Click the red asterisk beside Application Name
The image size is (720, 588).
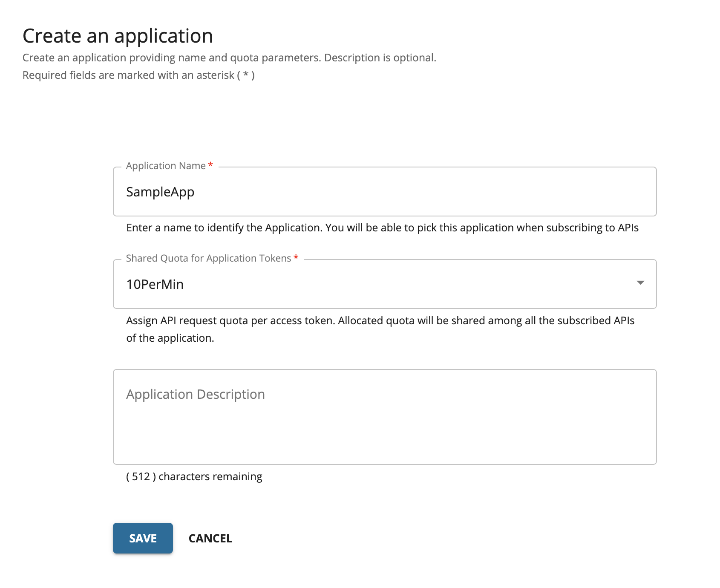coord(211,165)
